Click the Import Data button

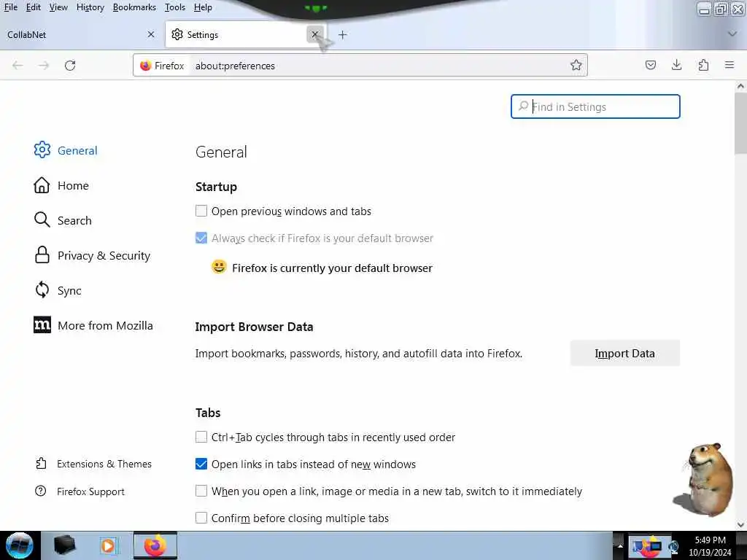pos(624,354)
